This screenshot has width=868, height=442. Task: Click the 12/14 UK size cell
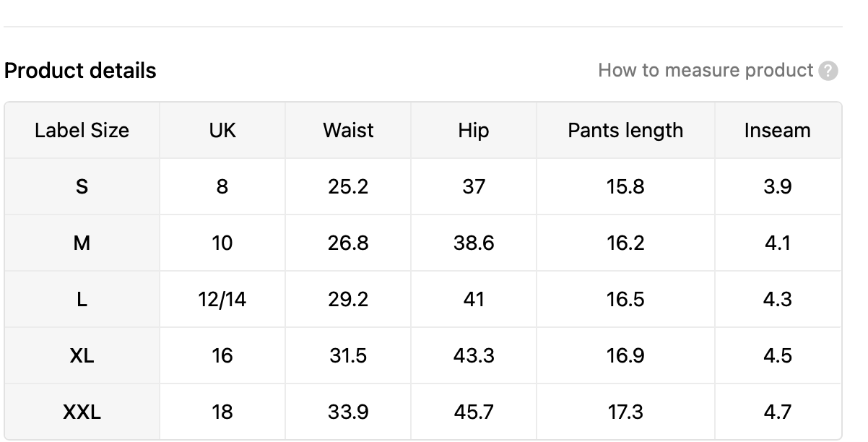[222, 299]
